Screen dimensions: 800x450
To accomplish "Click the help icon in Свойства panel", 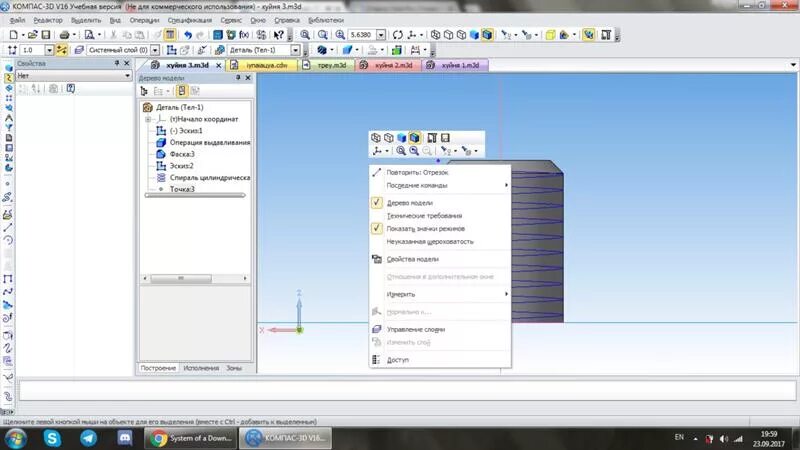I will pyautogui.click(x=71, y=89).
